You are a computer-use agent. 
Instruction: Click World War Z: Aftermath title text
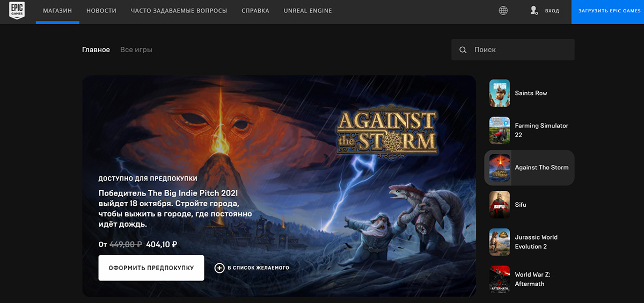coord(532,279)
